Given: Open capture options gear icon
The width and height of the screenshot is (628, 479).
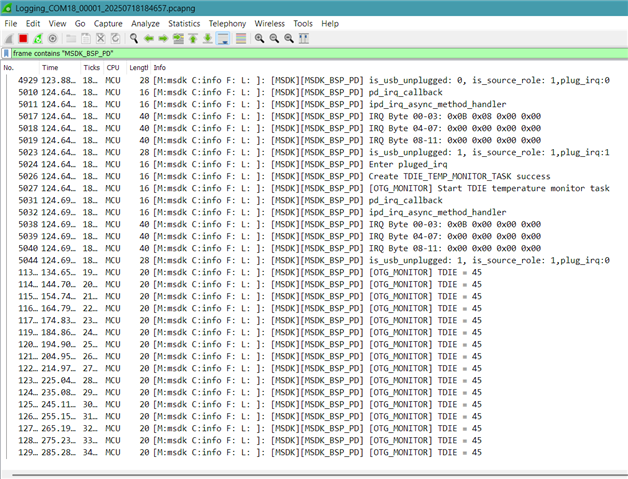Looking at the screenshot, I should (52, 38).
